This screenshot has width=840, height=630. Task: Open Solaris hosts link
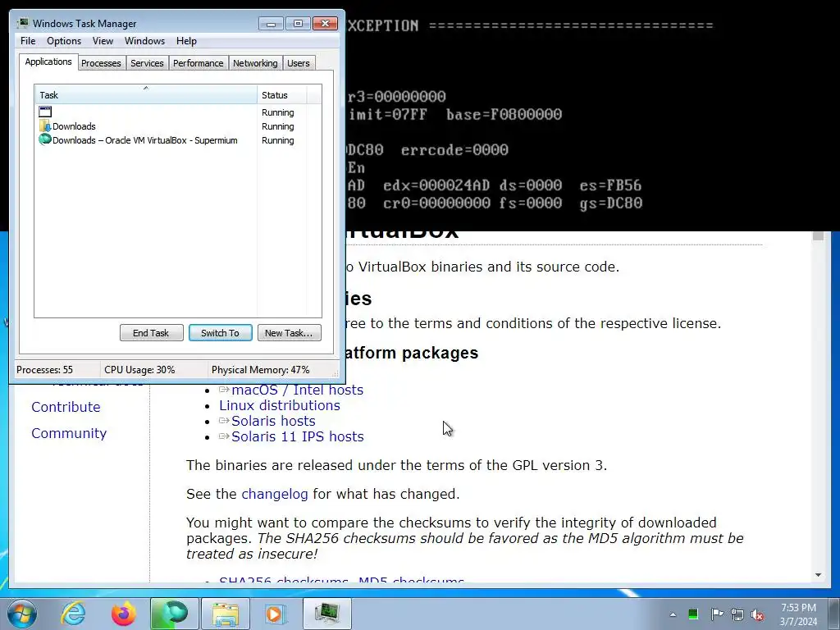click(x=273, y=421)
